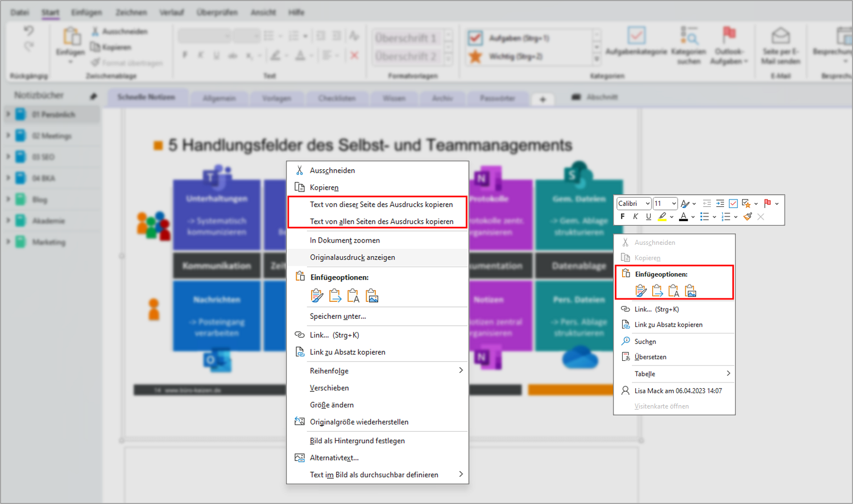This screenshot has height=504, width=853.
Task: Apply yellow highlight color from mini toolbar
Action: [662, 216]
